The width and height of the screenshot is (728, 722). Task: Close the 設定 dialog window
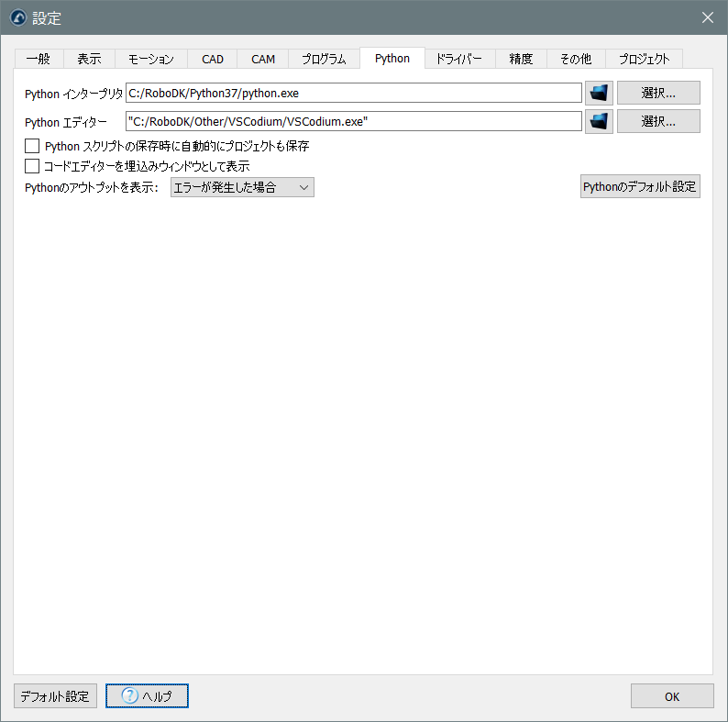click(707, 17)
